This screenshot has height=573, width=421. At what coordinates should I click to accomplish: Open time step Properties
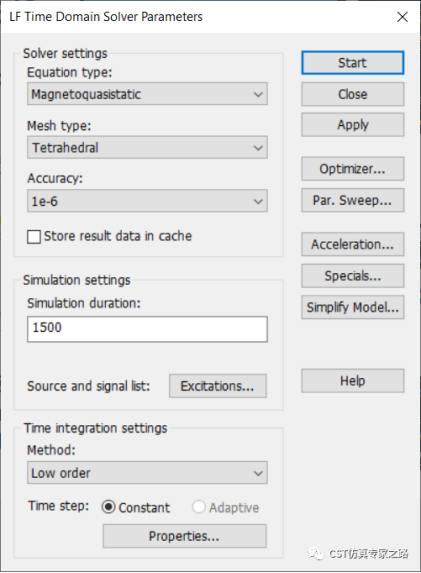coord(185,536)
